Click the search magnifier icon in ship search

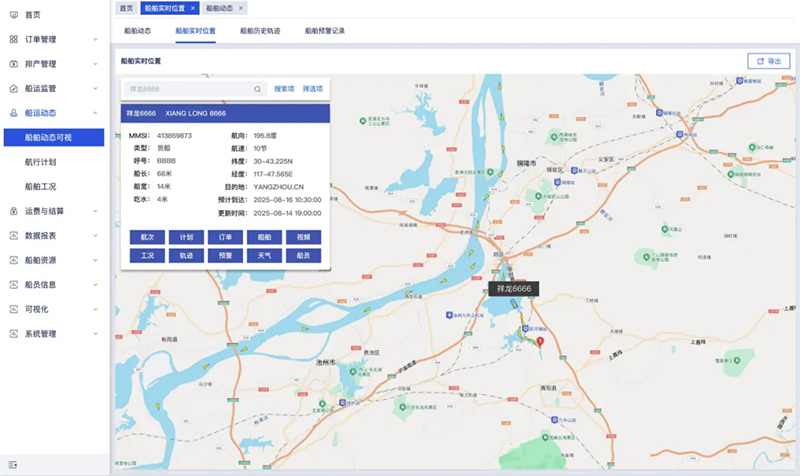coord(258,89)
